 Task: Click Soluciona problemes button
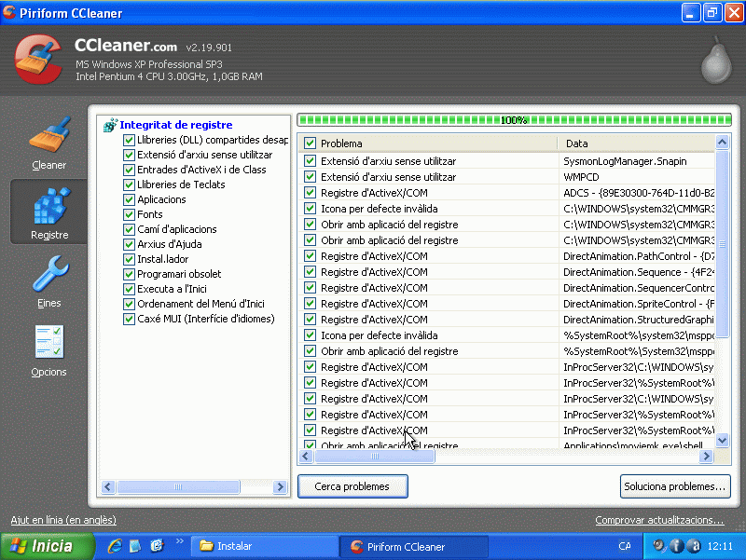click(674, 486)
